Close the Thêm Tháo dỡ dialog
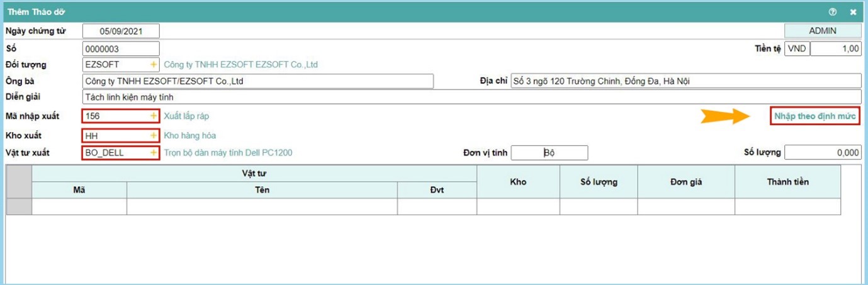868x285 pixels. click(853, 12)
